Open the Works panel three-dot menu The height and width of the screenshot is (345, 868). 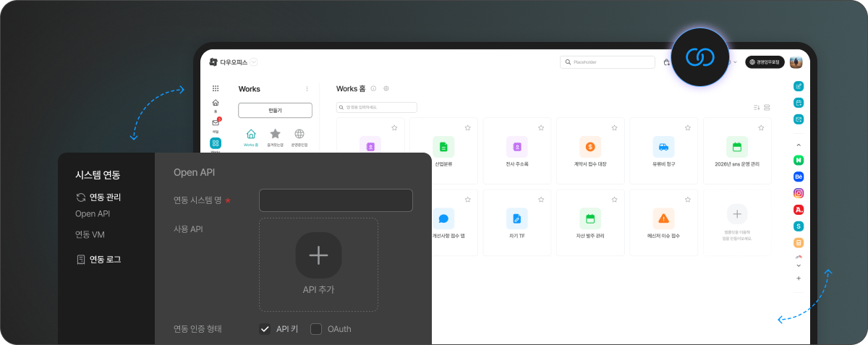click(307, 89)
